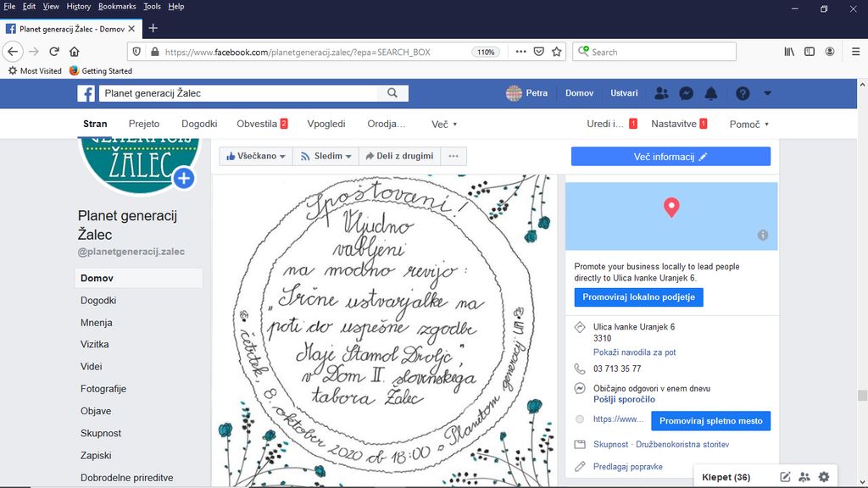
Task: Open the Pomoč dropdown
Action: coord(748,124)
